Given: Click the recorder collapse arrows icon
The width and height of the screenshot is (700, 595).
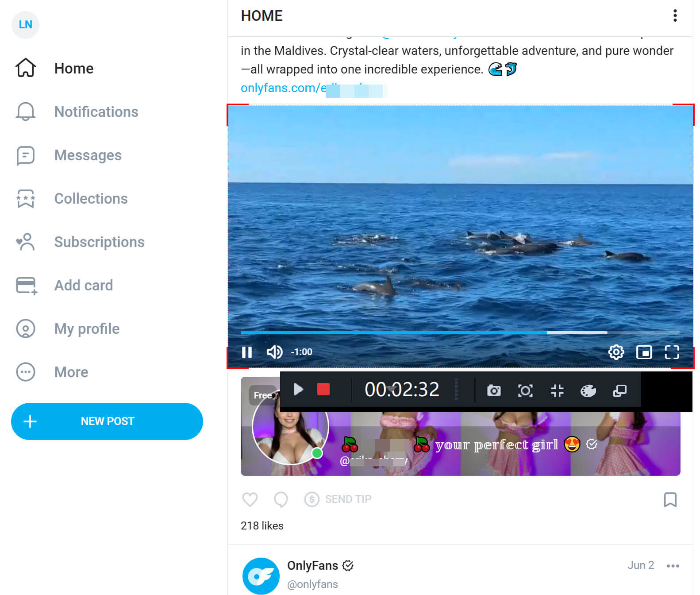Looking at the screenshot, I should pyautogui.click(x=557, y=390).
